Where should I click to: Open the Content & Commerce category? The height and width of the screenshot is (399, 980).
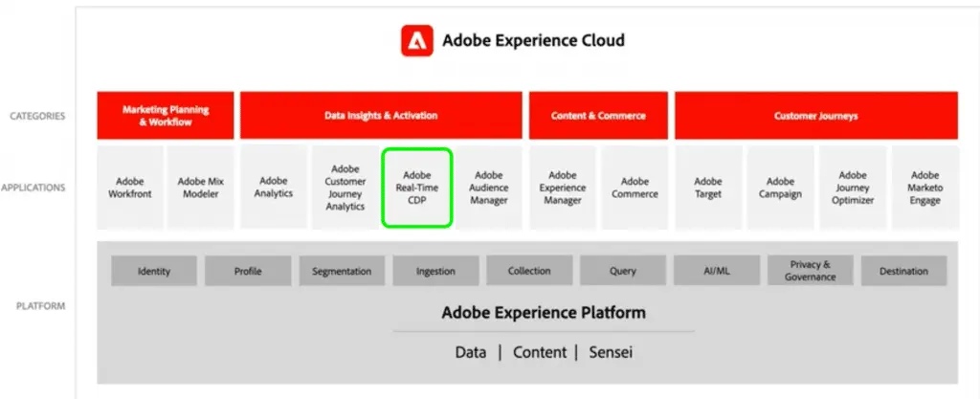(x=598, y=116)
